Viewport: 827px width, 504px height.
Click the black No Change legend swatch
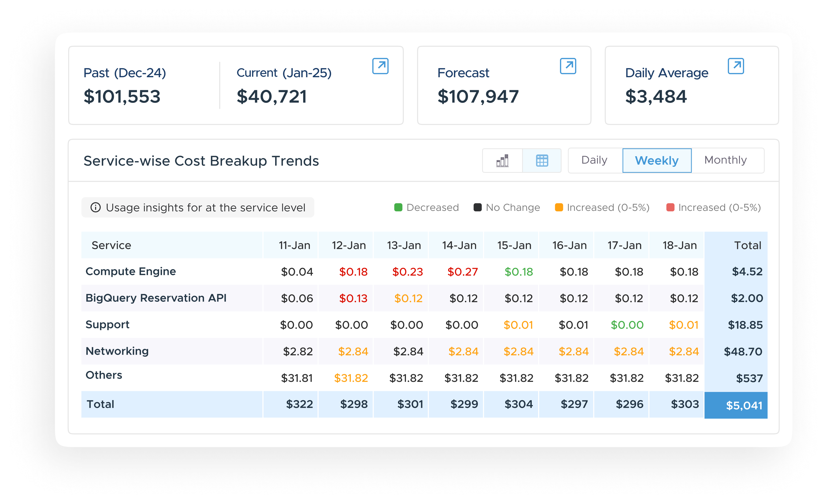pos(477,208)
